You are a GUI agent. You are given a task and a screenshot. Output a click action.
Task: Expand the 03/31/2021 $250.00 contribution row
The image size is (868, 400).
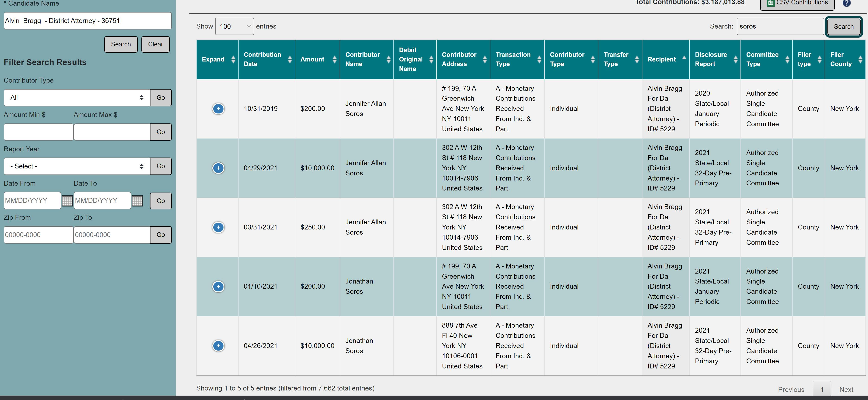[218, 227]
